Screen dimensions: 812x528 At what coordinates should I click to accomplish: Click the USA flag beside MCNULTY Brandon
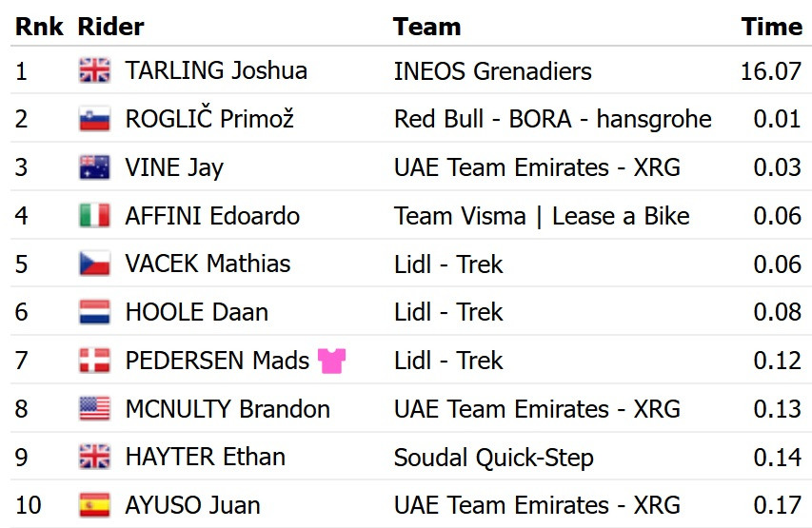point(94,408)
